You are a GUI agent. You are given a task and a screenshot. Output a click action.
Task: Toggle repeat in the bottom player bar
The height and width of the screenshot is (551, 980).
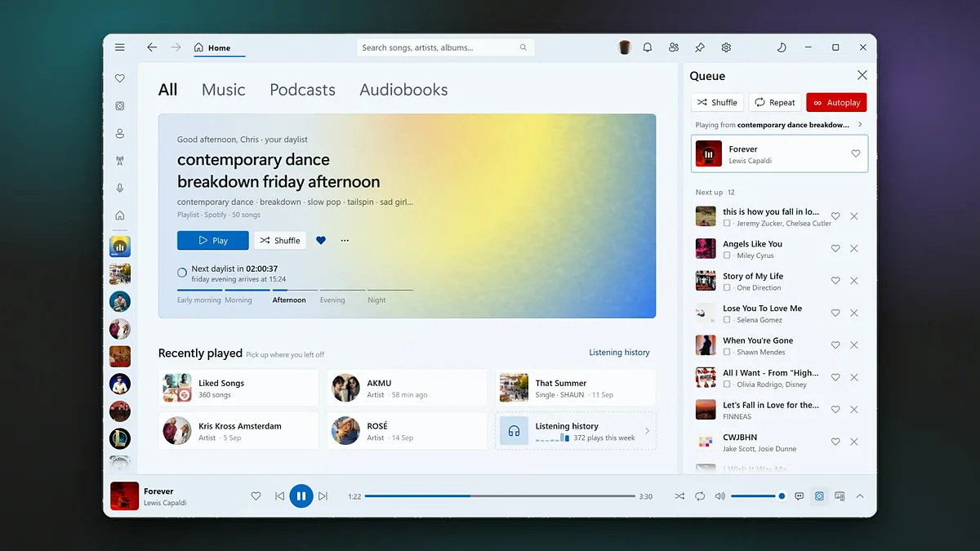click(700, 496)
